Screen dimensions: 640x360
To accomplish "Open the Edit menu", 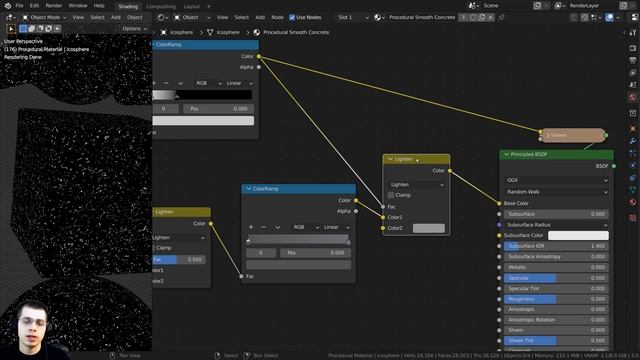I will (34, 6).
